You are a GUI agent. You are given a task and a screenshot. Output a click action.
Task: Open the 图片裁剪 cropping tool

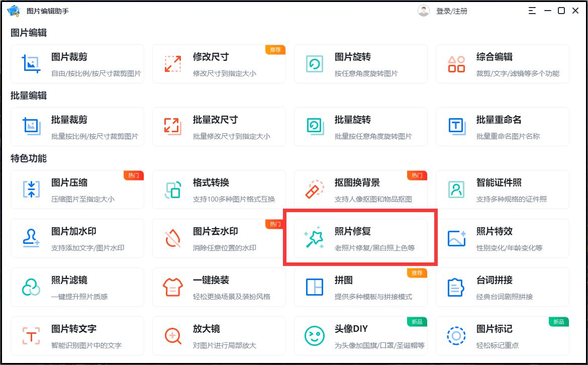click(x=77, y=63)
